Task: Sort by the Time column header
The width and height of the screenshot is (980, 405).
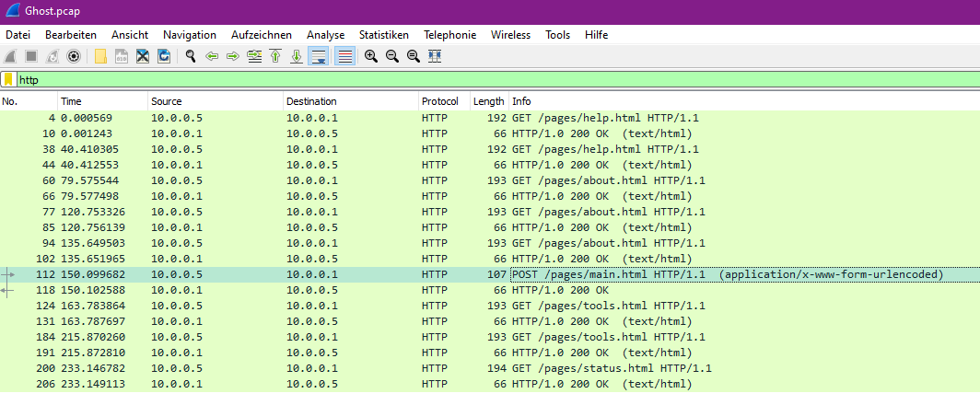Action: pos(103,101)
